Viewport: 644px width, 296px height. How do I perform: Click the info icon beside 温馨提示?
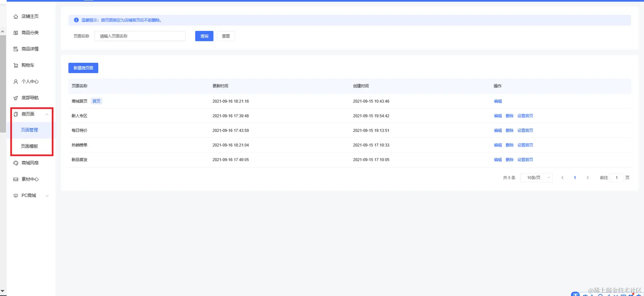coord(76,20)
